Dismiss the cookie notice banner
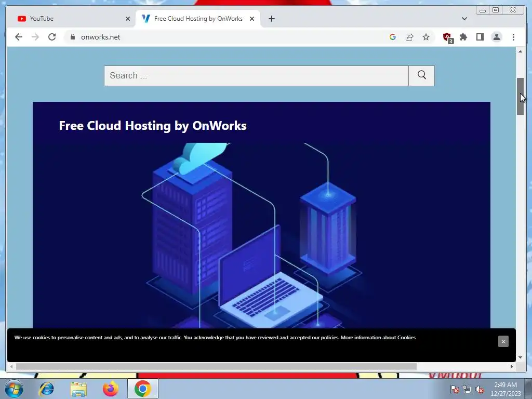This screenshot has height=399, width=532. coord(503,341)
